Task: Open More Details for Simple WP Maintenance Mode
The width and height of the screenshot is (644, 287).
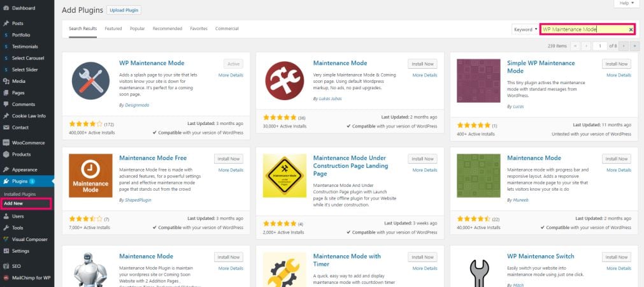Action: [619, 75]
